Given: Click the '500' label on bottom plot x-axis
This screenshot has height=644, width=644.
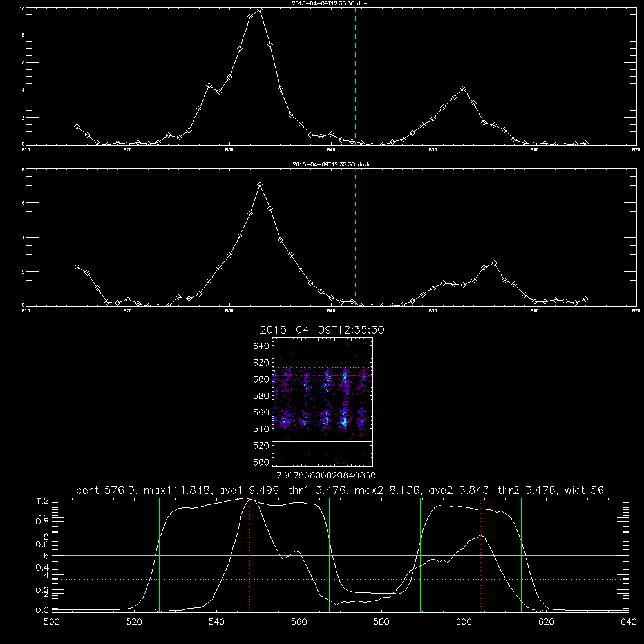Looking at the screenshot, I should click(52, 622).
